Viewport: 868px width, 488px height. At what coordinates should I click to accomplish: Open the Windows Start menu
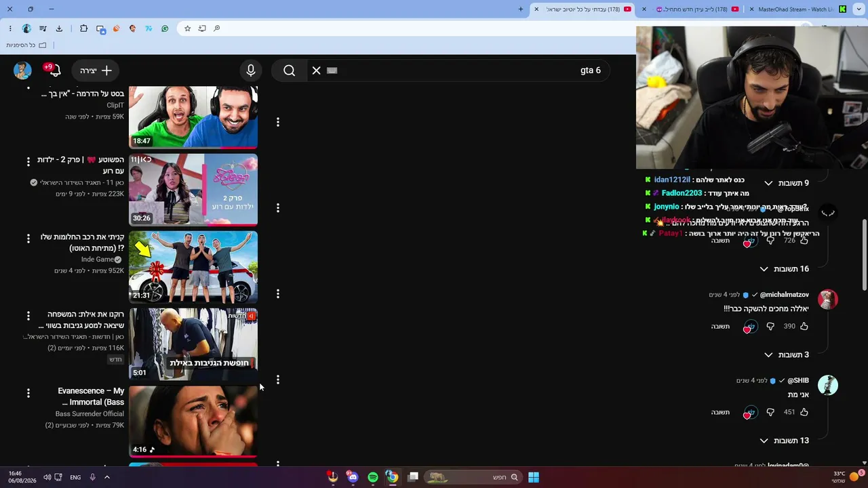point(534,477)
